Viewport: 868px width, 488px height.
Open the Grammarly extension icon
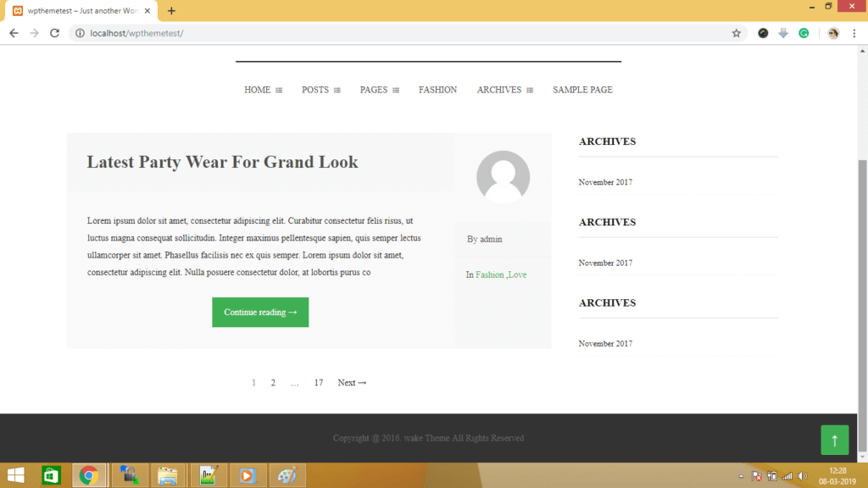pos(804,32)
